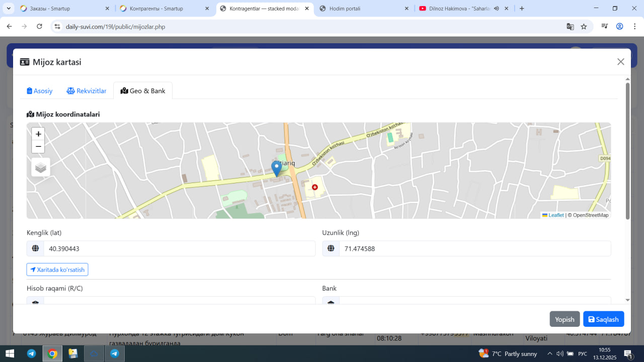Viewport: 644px width, 362px height.
Task: Zoom in on the map
Action: (38, 134)
